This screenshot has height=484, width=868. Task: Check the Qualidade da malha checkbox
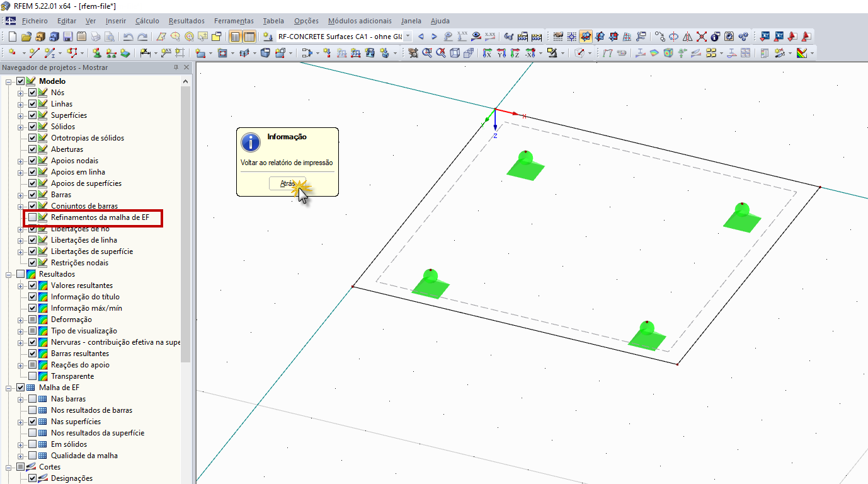33,456
